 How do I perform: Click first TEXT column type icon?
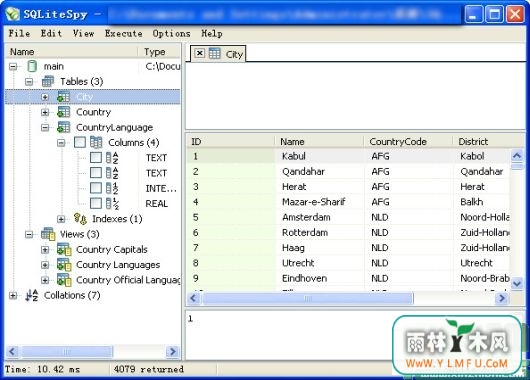point(112,158)
